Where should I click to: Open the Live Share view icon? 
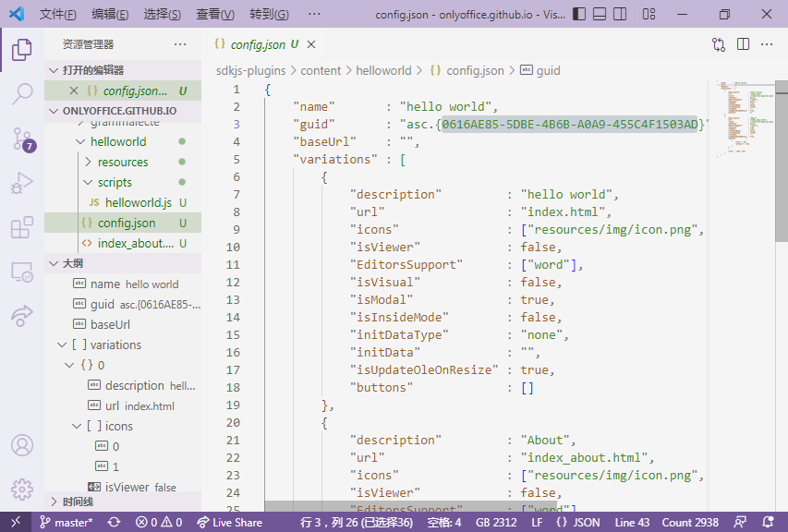21,316
